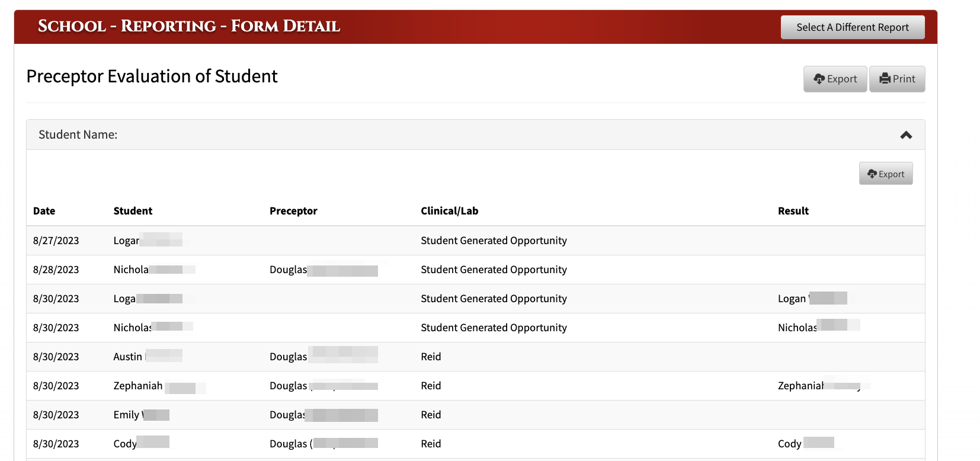Click the Preceptor Evaluation of Student heading
Image resolution: width=980 pixels, height=461 pixels.
pyautogui.click(x=152, y=76)
